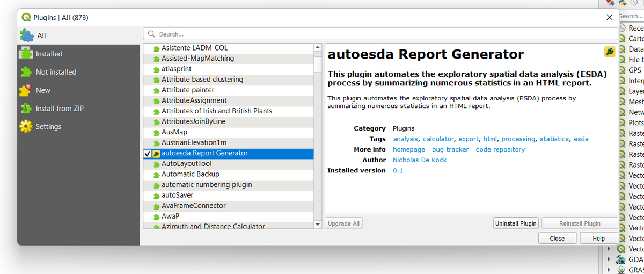This screenshot has width=644, height=274.
Task: Click the atlasprint puzzle icon
Action: click(156, 69)
